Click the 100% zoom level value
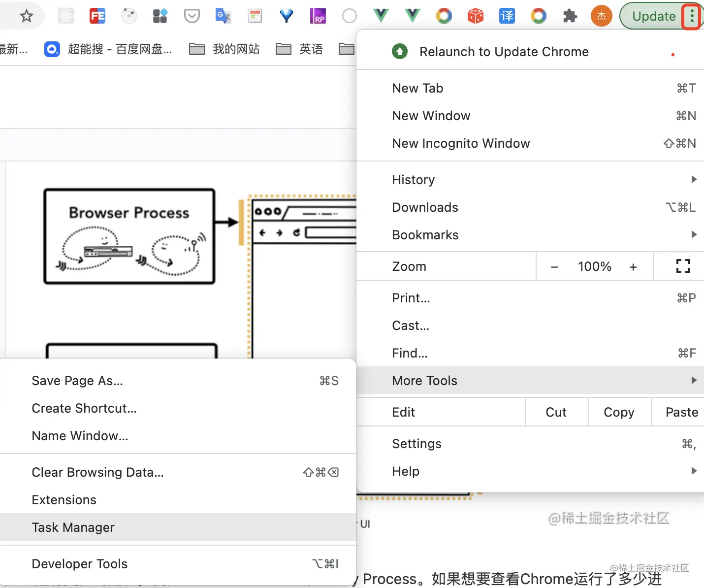The image size is (704, 588). click(594, 267)
